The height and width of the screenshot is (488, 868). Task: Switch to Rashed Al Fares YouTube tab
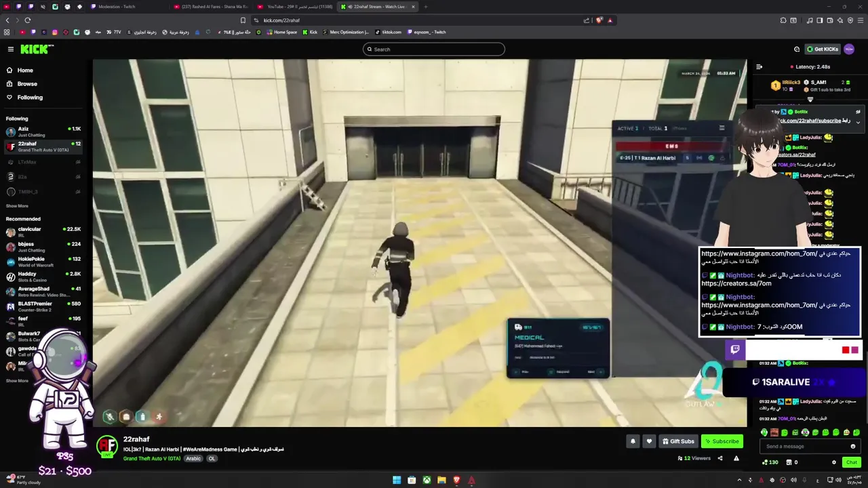[x=210, y=7]
